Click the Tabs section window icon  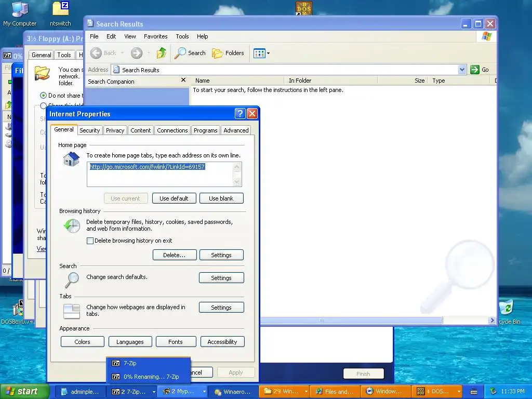(x=72, y=311)
